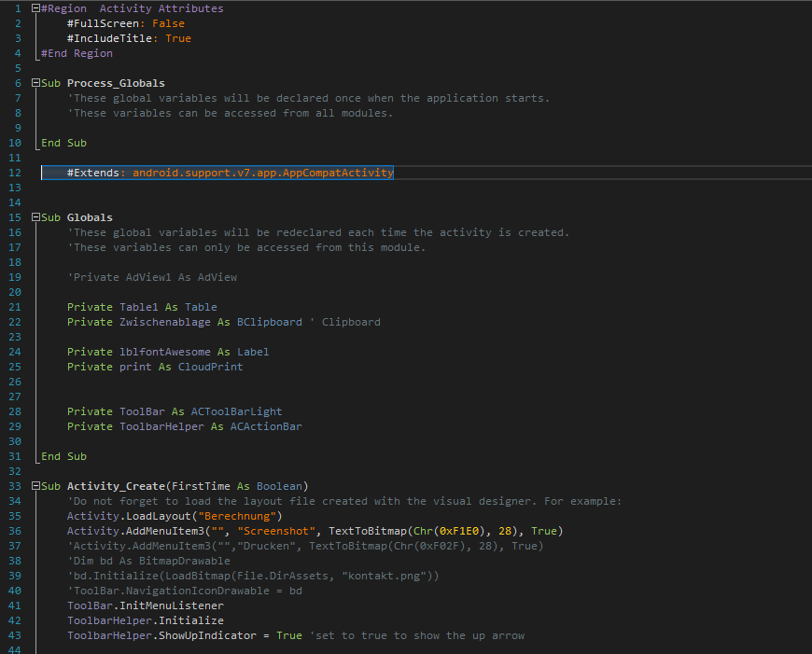Click the #IncludeTitle: True attribute

pos(129,38)
